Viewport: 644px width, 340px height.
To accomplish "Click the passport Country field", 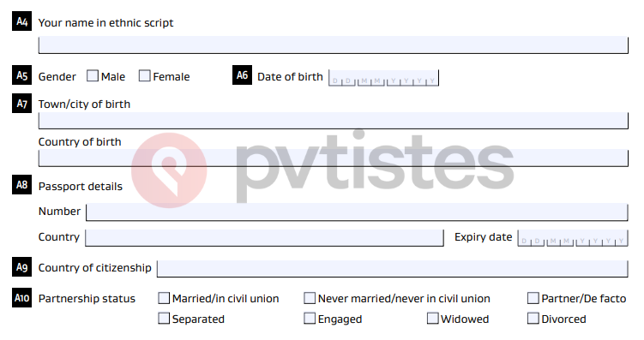I will tap(264, 238).
